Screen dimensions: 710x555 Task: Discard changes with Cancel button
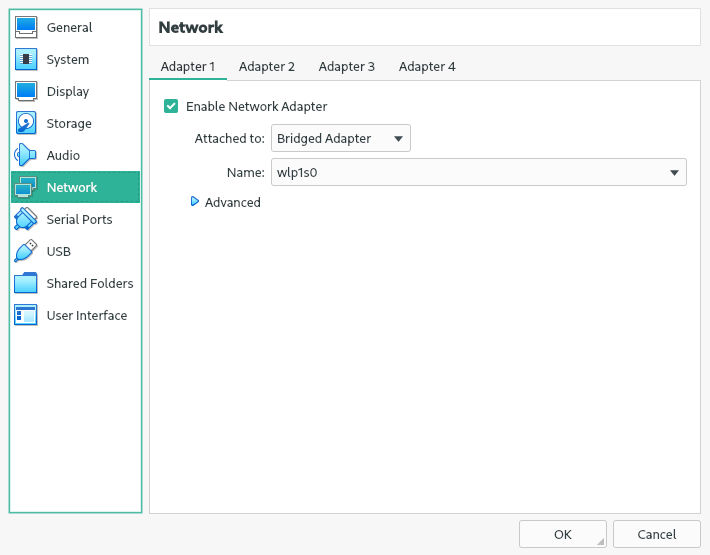[x=657, y=534]
